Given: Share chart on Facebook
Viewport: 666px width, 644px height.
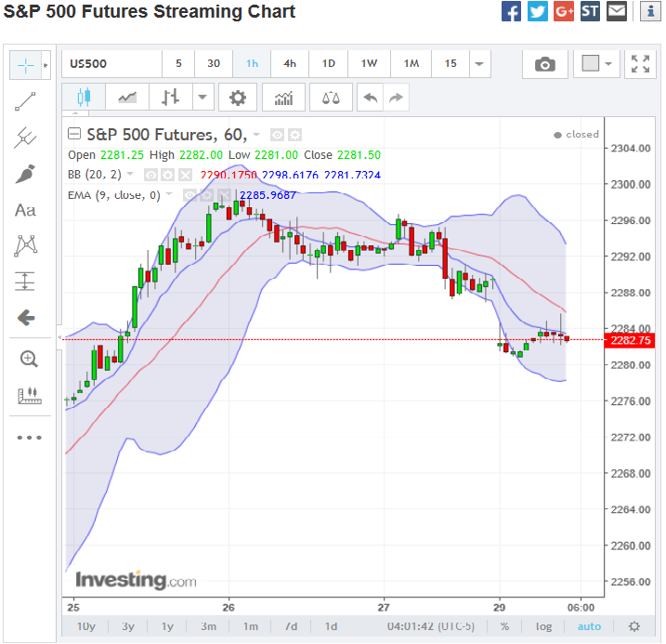Looking at the screenshot, I should click(x=511, y=12).
